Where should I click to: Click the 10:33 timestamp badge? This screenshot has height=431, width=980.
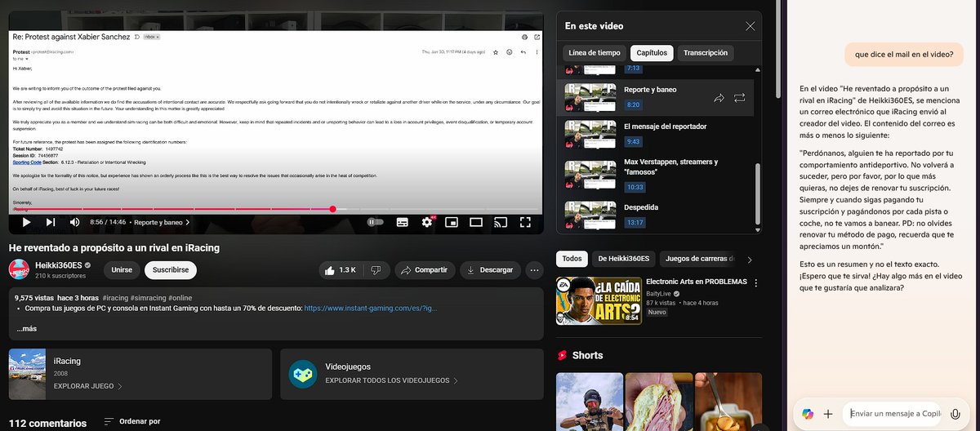tap(635, 186)
